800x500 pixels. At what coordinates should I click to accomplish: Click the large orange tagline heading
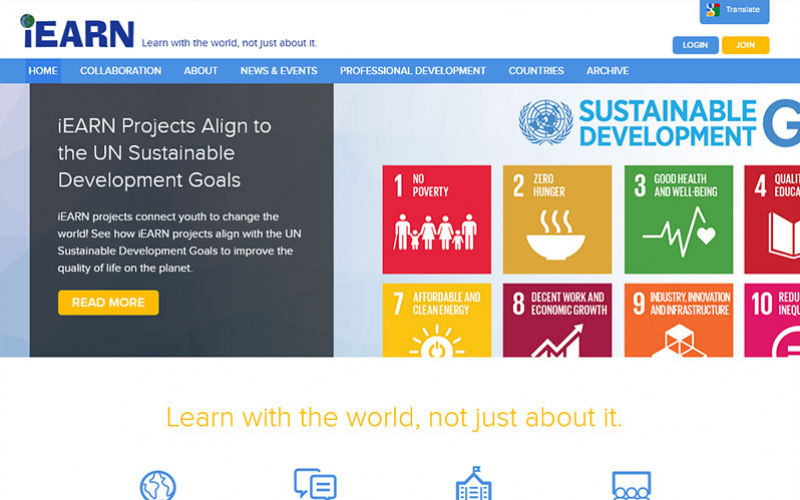click(x=394, y=417)
